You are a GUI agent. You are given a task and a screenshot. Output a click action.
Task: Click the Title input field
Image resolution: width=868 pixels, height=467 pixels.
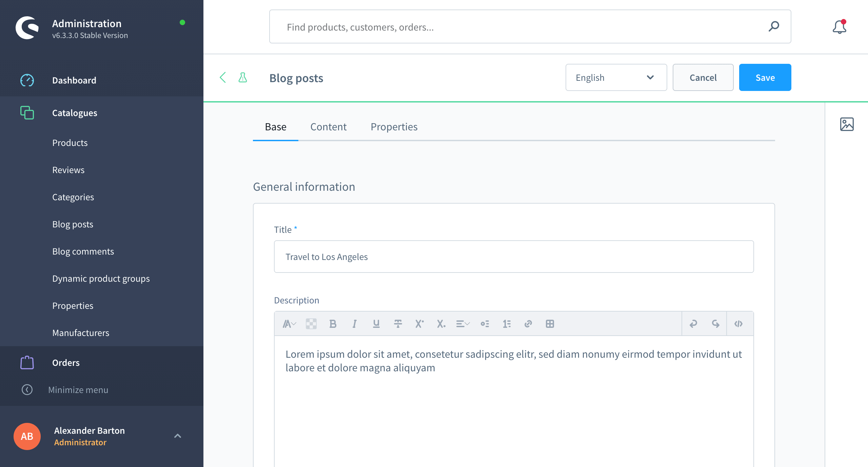point(513,257)
